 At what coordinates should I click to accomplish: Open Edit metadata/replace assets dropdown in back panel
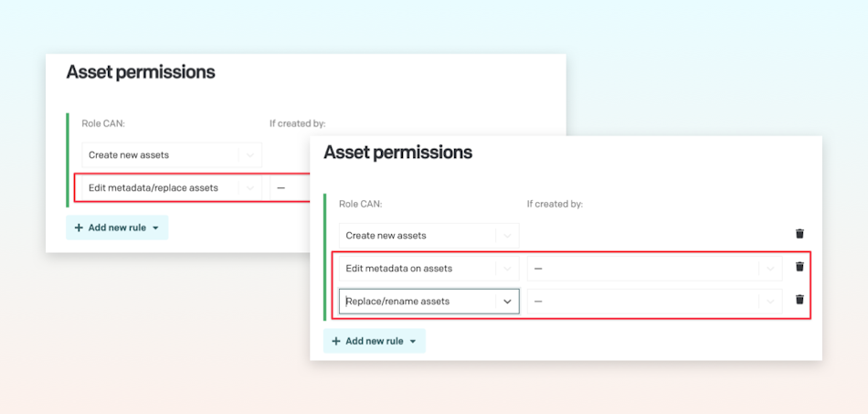[172, 188]
